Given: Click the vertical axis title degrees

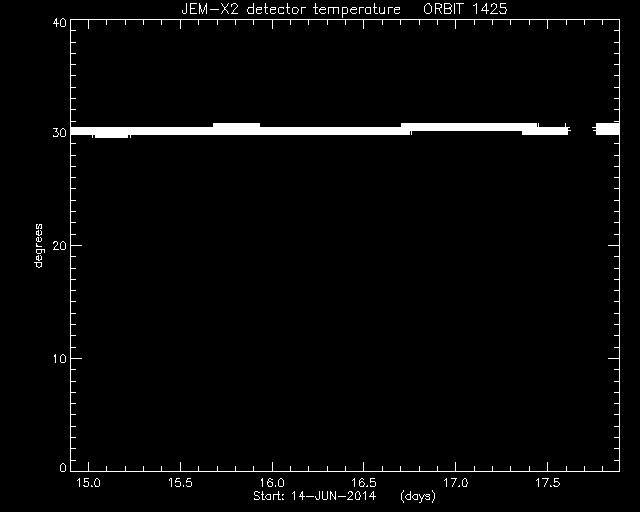Looking at the screenshot, I should 38,246.
